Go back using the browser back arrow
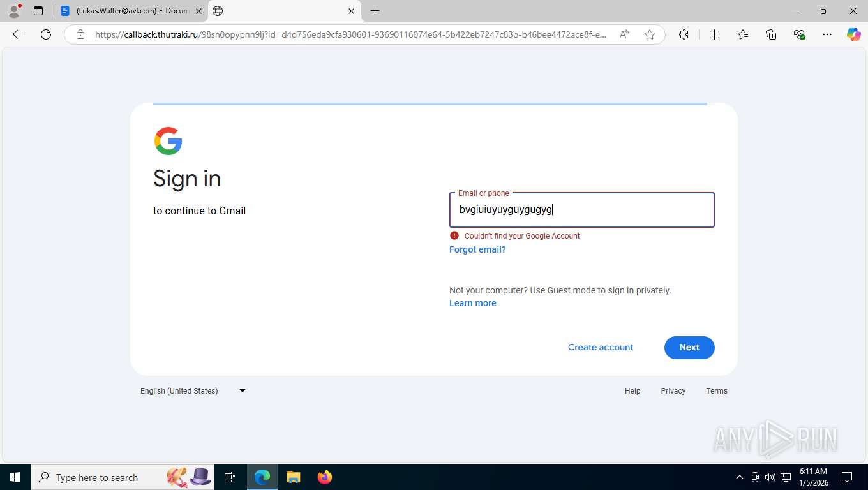Viewport: 868px width, 490px height. [x=18, y=34]
